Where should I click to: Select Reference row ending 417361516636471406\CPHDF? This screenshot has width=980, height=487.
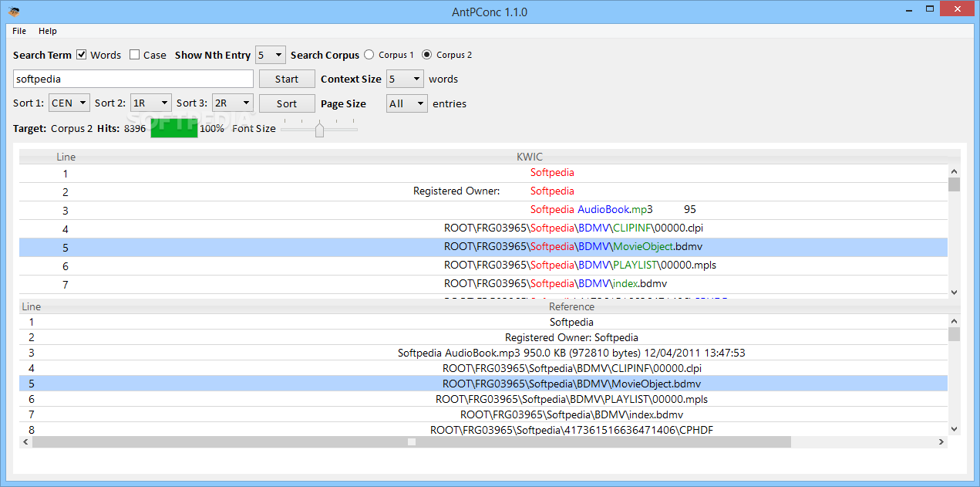(x=483, y=429)
